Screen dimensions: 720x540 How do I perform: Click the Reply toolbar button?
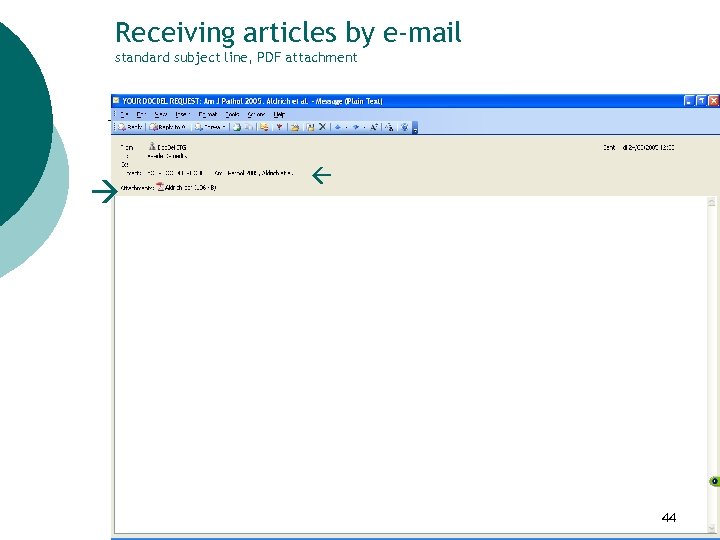[130, 127]
